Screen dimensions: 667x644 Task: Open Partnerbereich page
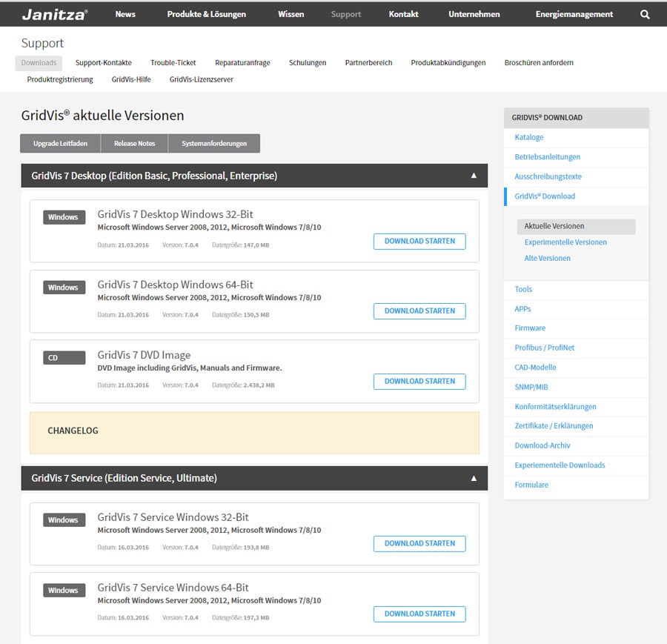tap(368, 63)
